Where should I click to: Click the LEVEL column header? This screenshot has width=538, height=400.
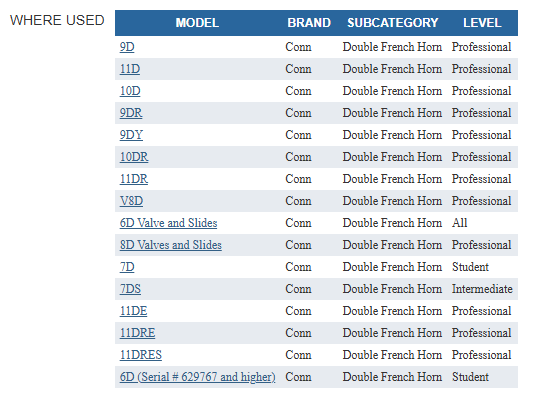(482, 23)
